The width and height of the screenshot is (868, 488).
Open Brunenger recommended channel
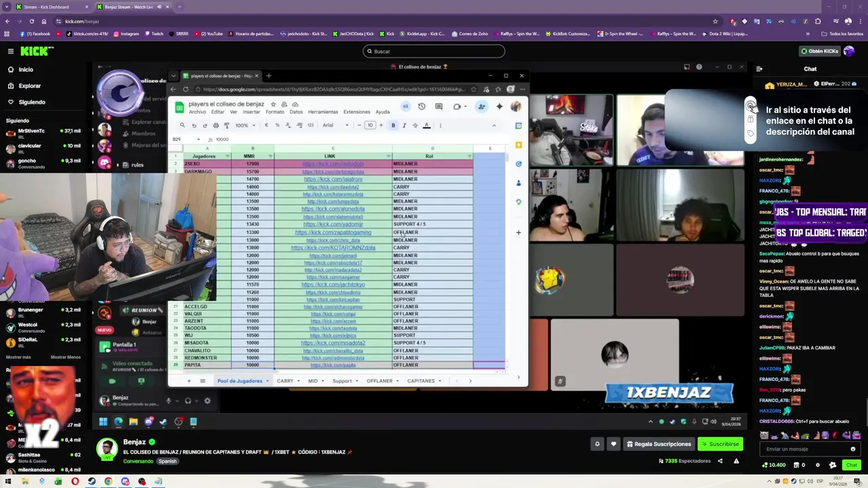[x=44, y=312]
